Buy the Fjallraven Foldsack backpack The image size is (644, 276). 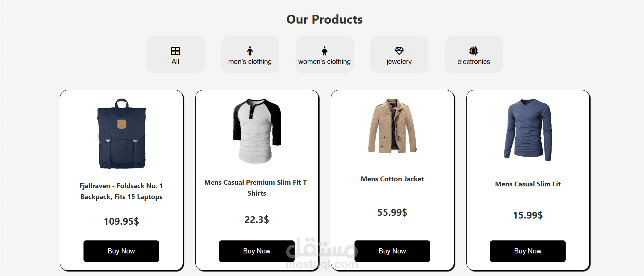pyautogui.click(x=121, y=251)
